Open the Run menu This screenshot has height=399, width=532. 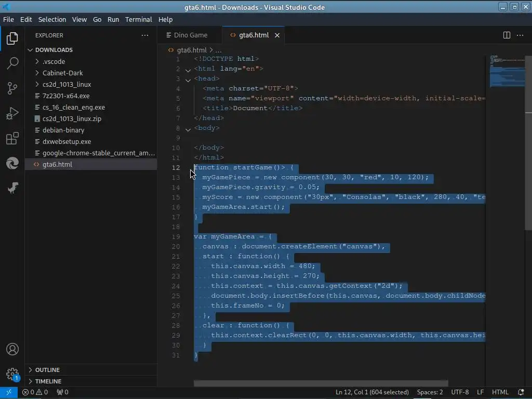[x=113, y=19]
